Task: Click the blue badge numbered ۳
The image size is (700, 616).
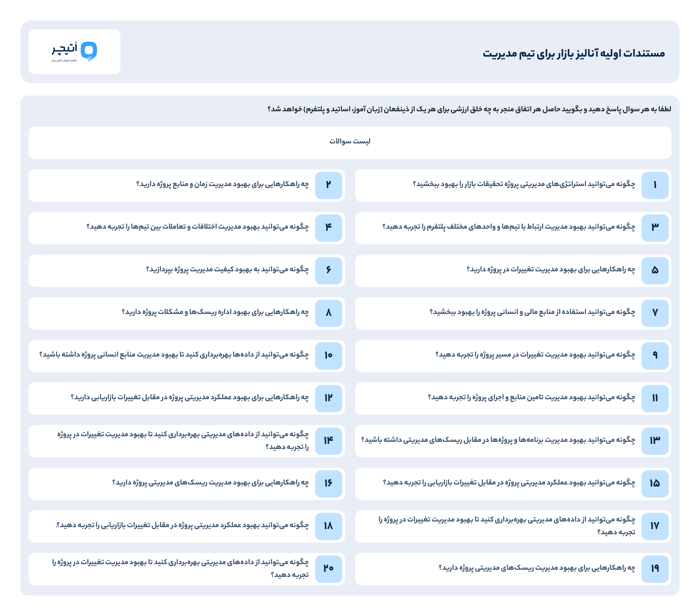Action: click(655, 228)
